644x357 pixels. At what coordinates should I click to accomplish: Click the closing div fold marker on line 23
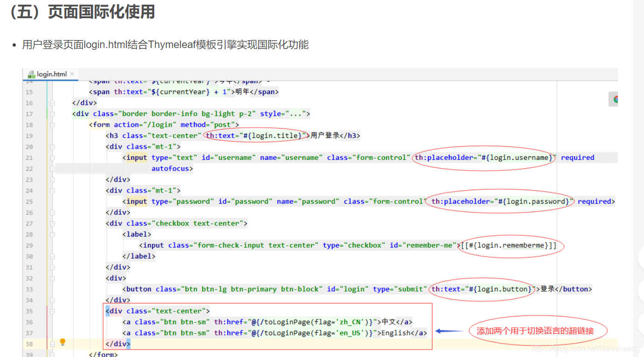click(x=52, y=179)
